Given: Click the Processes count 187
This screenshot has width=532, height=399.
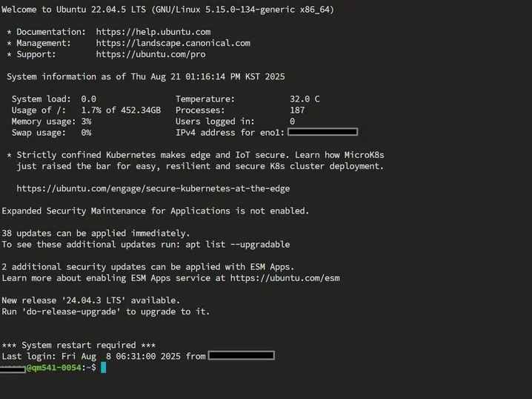Looking at the screenshot, I should 297,111.
